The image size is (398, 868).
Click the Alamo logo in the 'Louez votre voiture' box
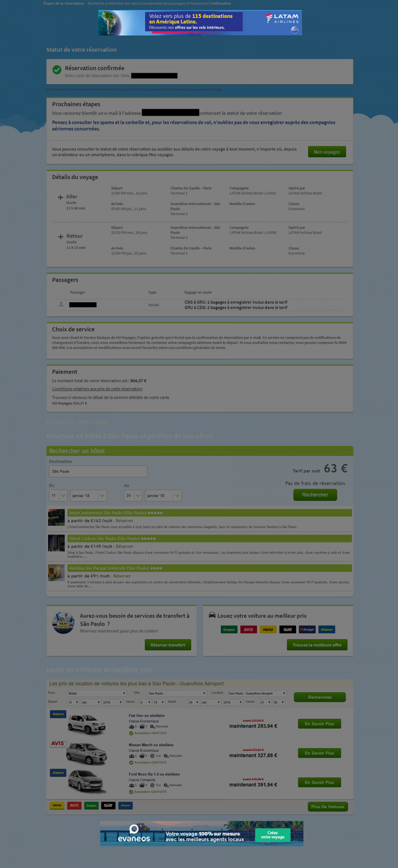(x=326, y=630)
